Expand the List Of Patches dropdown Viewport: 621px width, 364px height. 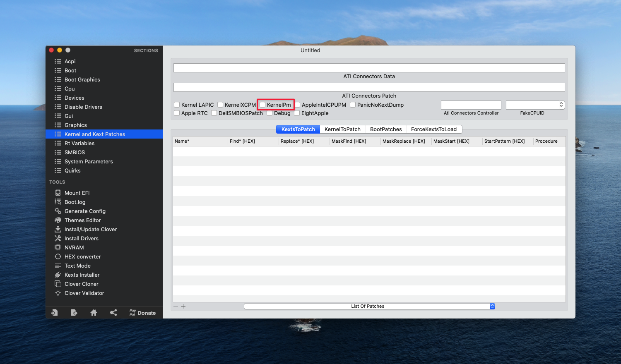492,307
